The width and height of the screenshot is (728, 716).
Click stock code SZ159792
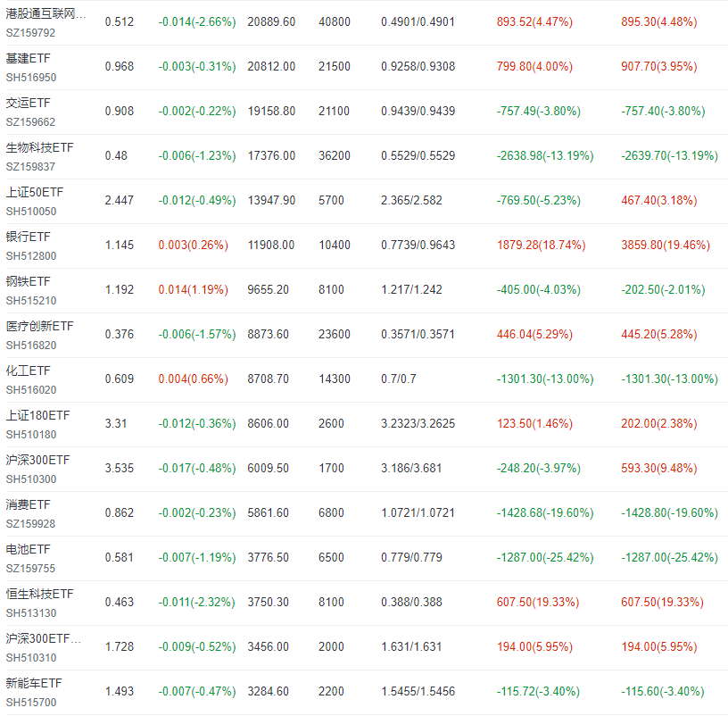pyautogui.click(x=30, y=33)
